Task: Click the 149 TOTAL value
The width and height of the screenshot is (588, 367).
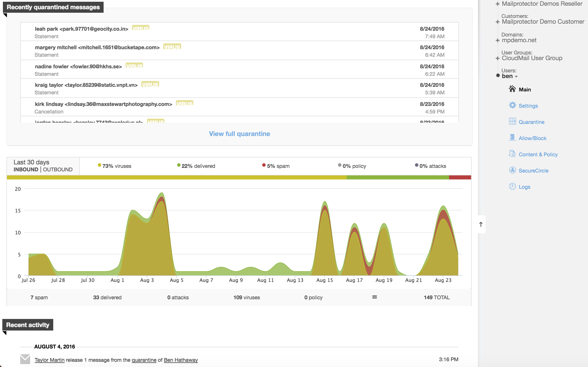Action: (437, 298)
